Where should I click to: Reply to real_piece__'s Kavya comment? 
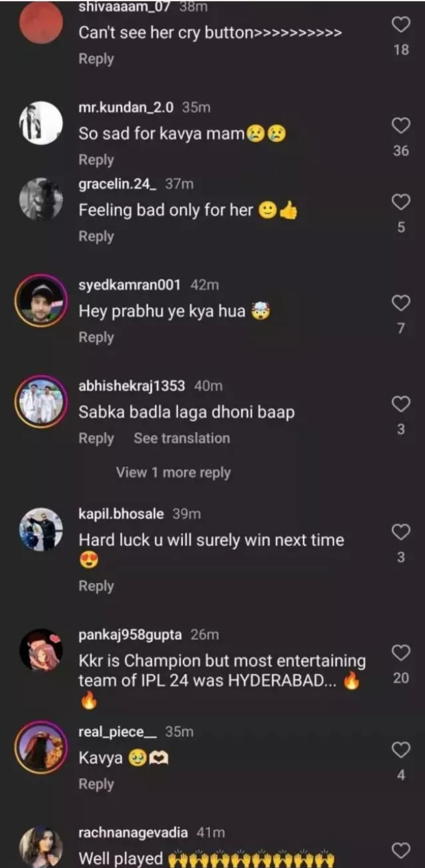click(x=96, y=784)
